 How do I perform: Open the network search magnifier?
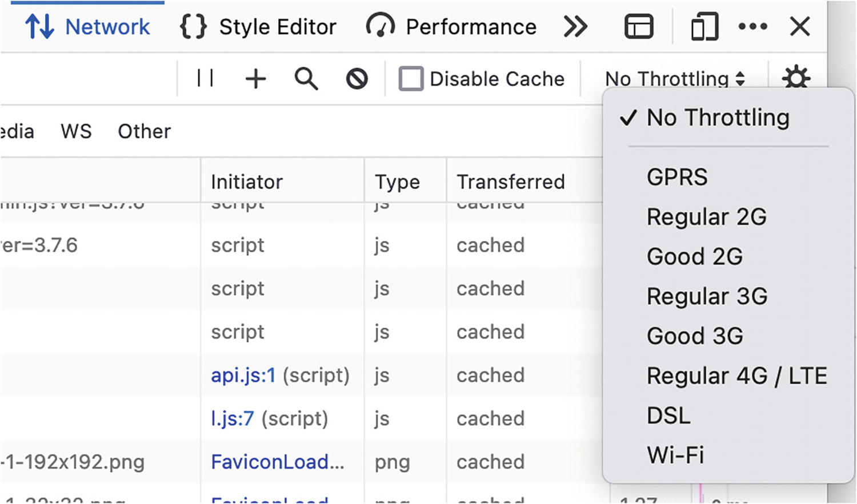click(306, 79)
